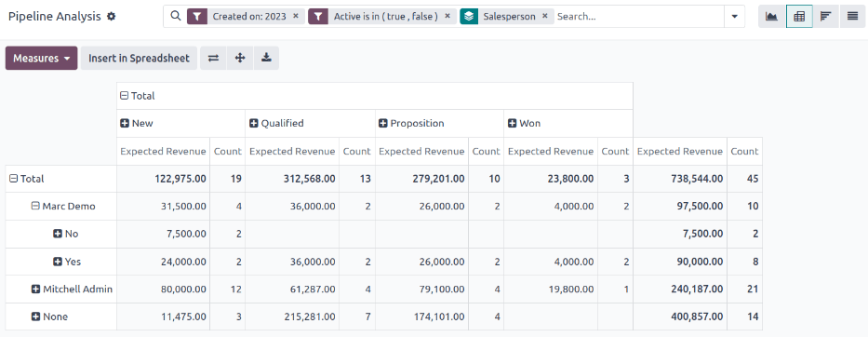Click the 19,800.00 cell
The image size is (868, 337).
click(x=551, y=290)
